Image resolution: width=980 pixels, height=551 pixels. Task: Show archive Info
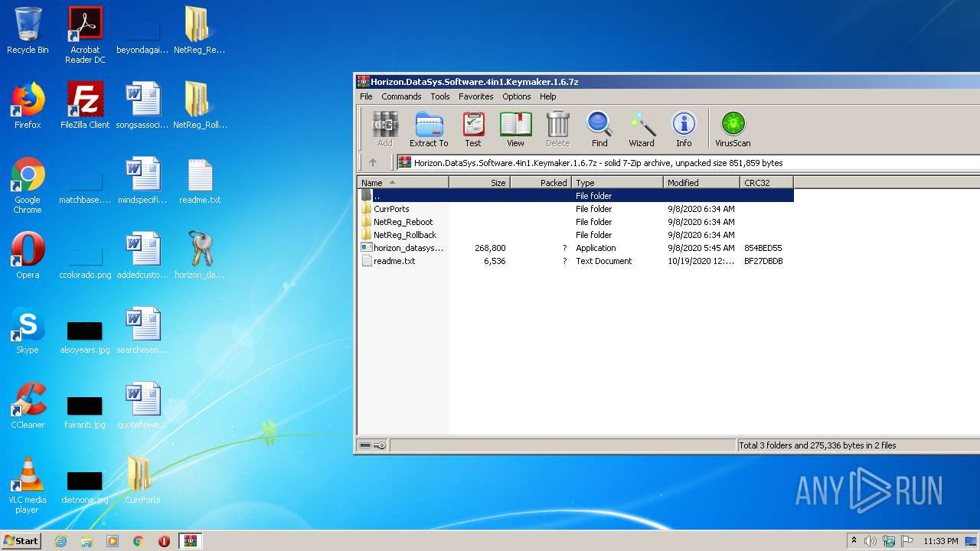coord(684,129)
